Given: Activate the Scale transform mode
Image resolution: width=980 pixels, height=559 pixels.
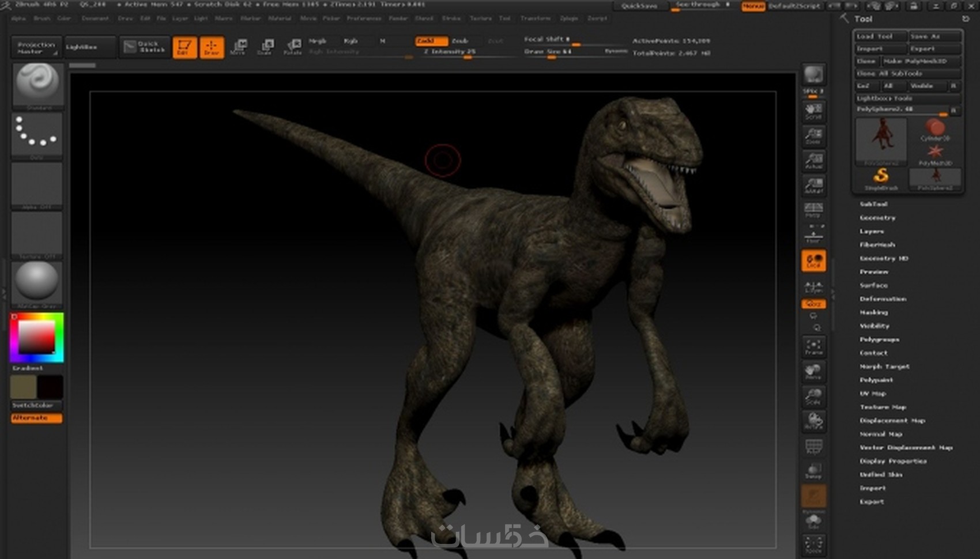Looking at the screenshot, I should [265, 47].
